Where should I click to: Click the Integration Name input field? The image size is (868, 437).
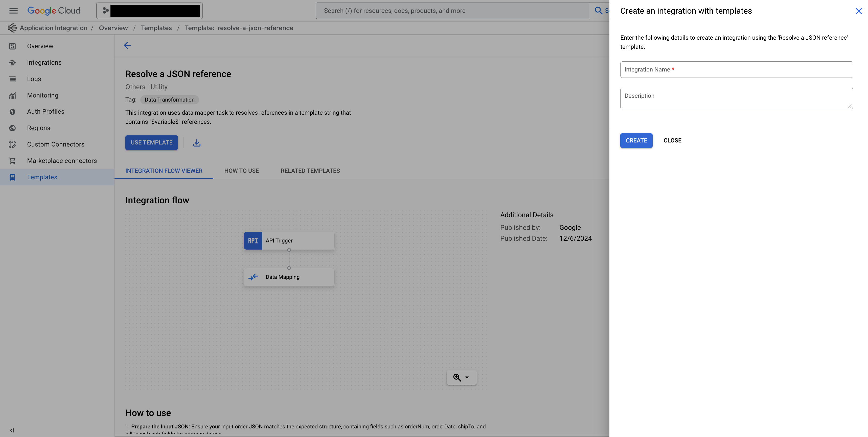[737, 69]
